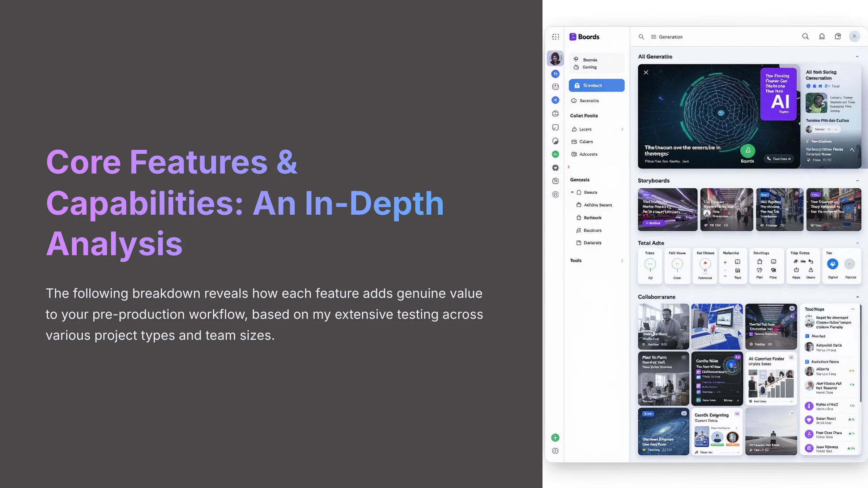This screenshot has height=488, width=868.
Task: Click the bottom-most icon in the left rail
Action: (x=555, y=451)
